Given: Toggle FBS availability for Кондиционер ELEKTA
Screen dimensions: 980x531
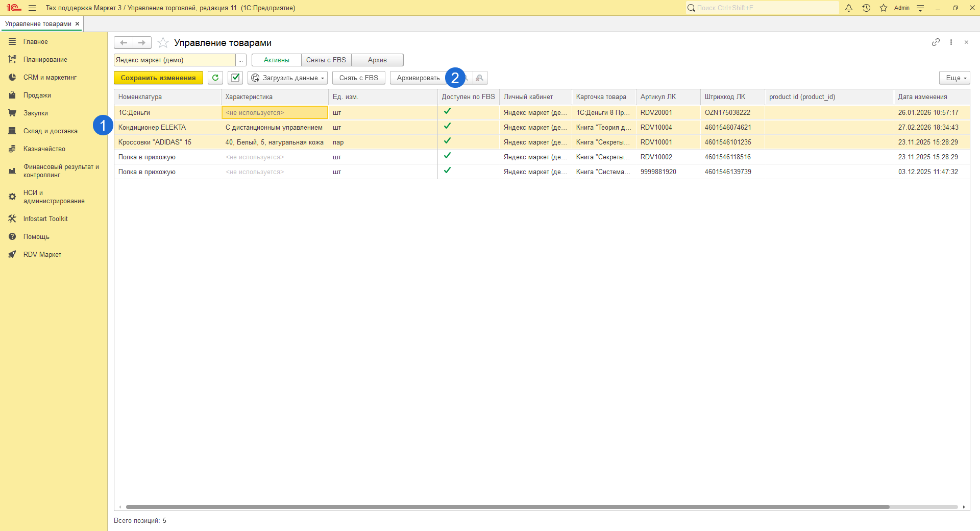Looking at the screenshot, I should coord(447,126).
